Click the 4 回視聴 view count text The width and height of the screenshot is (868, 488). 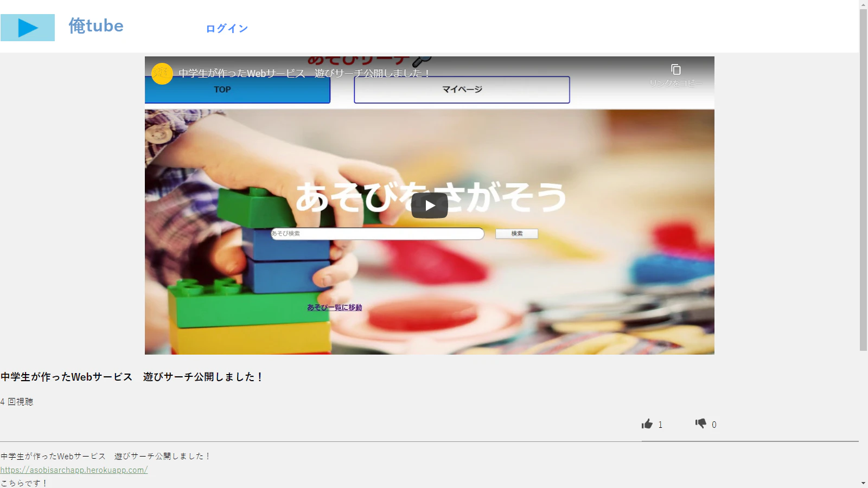[17, 402]
